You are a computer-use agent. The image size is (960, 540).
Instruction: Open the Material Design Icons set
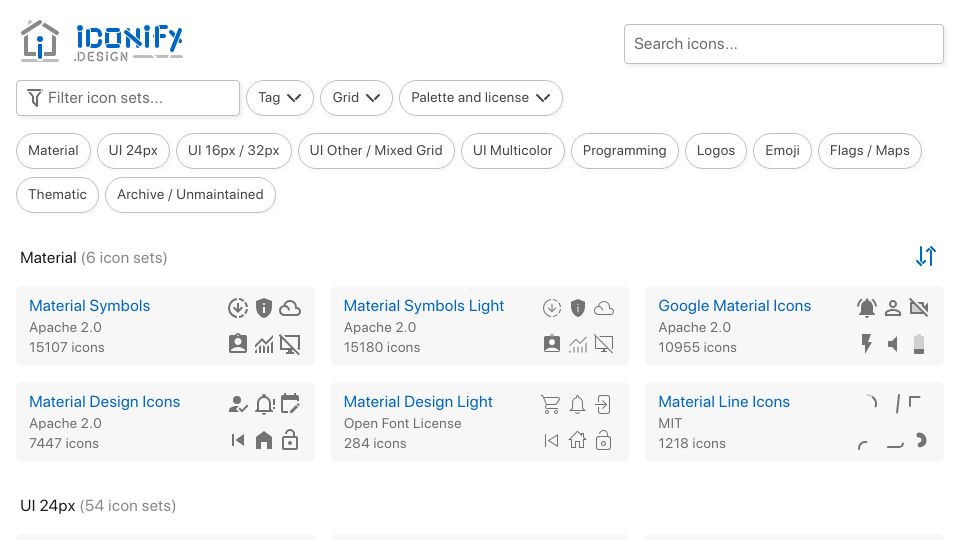[105, 402]
